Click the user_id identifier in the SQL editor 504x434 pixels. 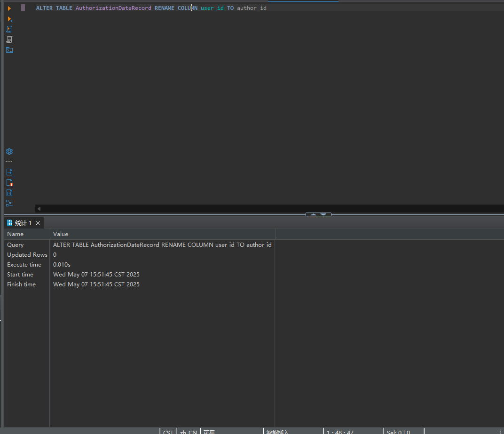(212, 8)
